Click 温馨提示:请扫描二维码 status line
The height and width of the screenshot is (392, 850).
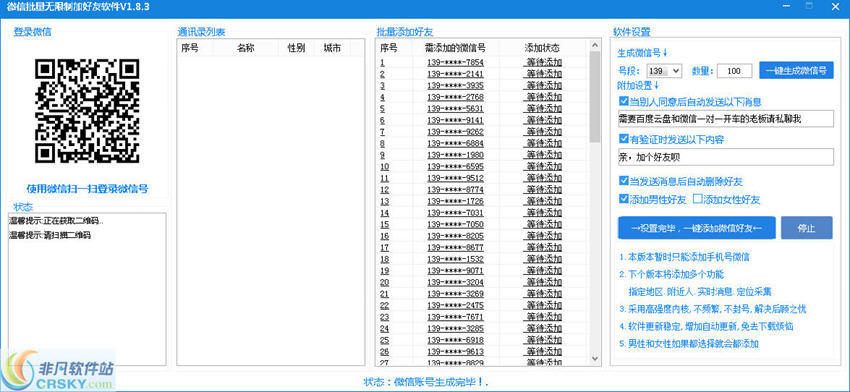point(50,235)
